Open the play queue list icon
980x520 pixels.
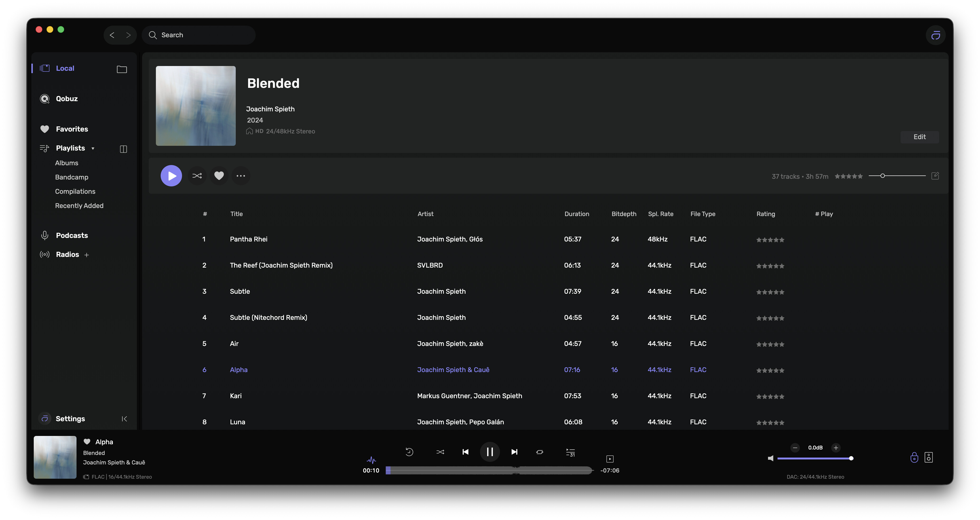[570, 452]
